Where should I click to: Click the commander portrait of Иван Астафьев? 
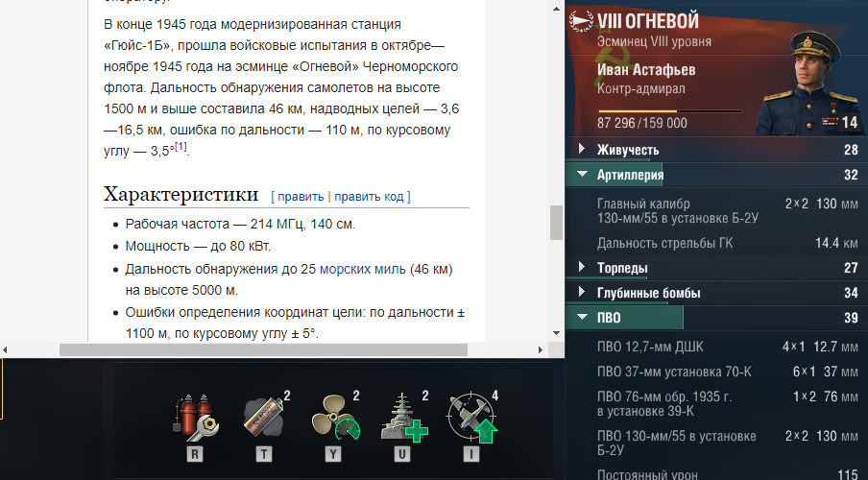tap(808, 82)
